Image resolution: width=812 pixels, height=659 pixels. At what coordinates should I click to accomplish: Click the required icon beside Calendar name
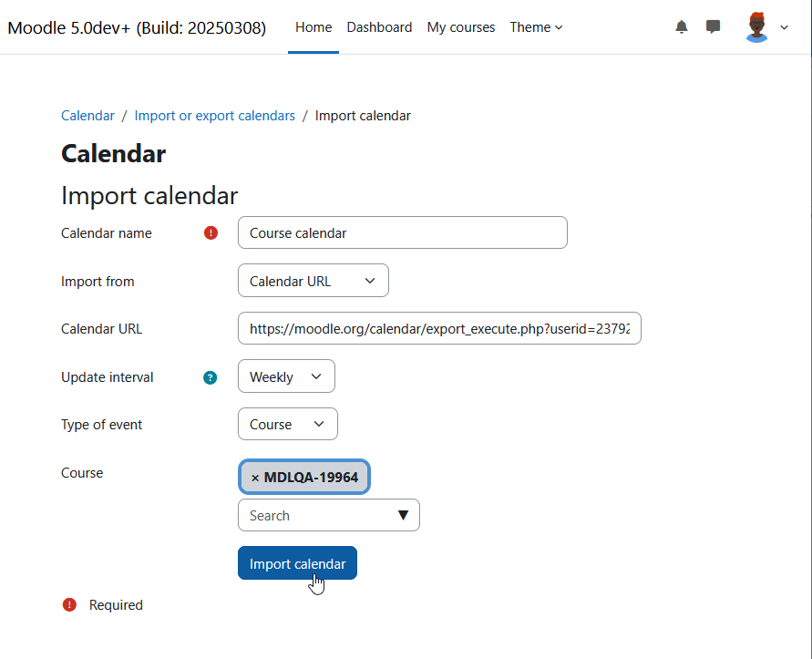pyautogui.click(x=211, y=233)
